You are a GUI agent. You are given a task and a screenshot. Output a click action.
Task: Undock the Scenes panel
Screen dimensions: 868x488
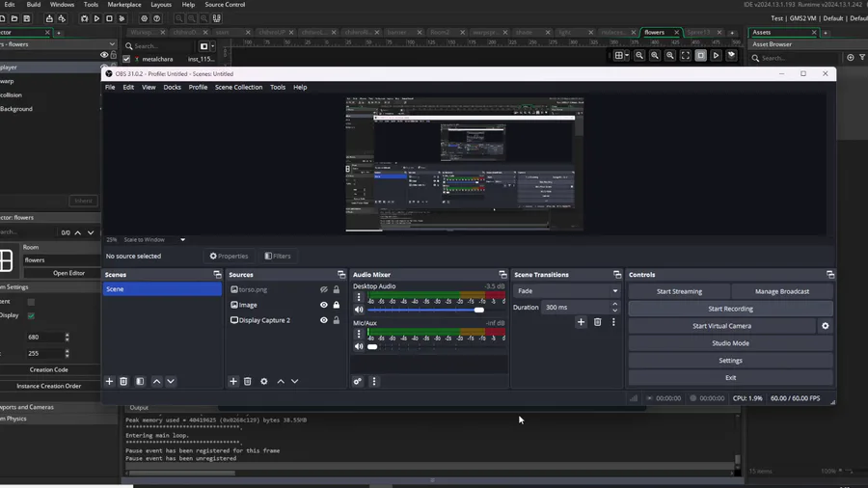(217, 275)
